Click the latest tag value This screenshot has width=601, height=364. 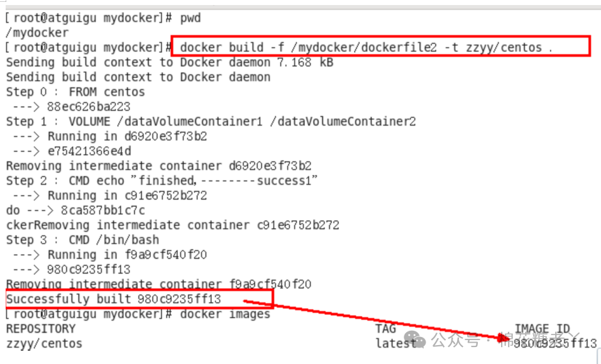[396, 343]
